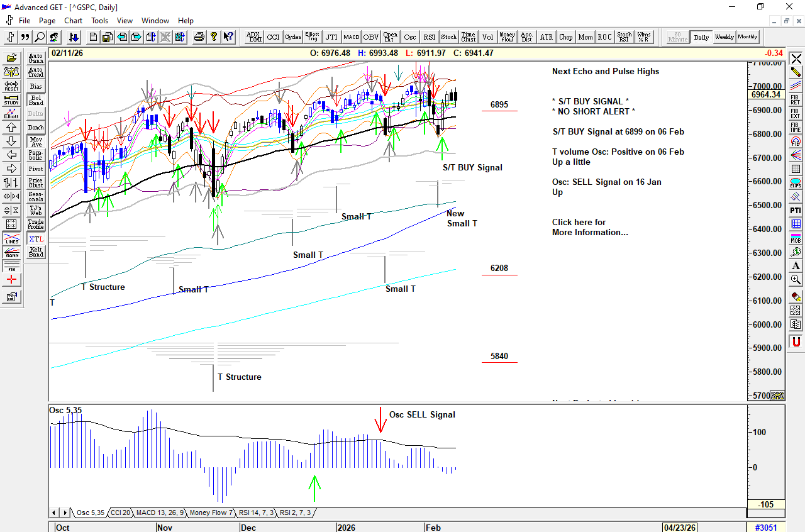Click the PTI tool on right sidebar

(x=796, y=210)
